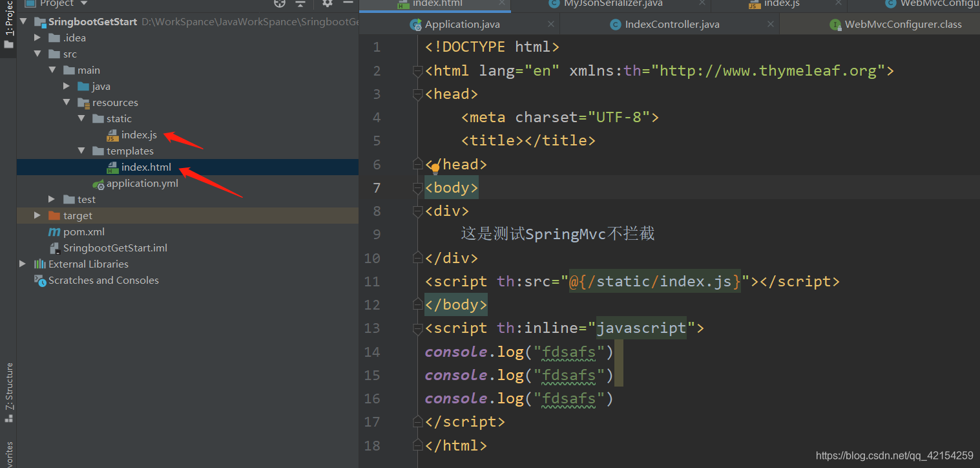Collapse the static folder
The image size is (980, 468).
pyautogui.click(x=81, y=119)
